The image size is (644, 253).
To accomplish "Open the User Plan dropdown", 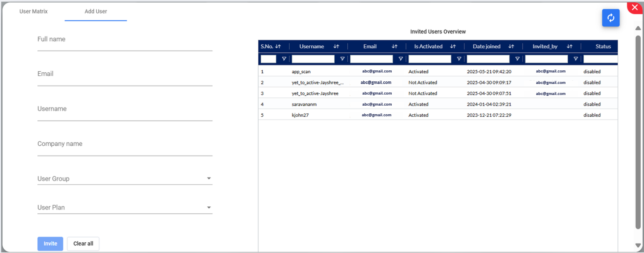I will click(x=209, y=208).
